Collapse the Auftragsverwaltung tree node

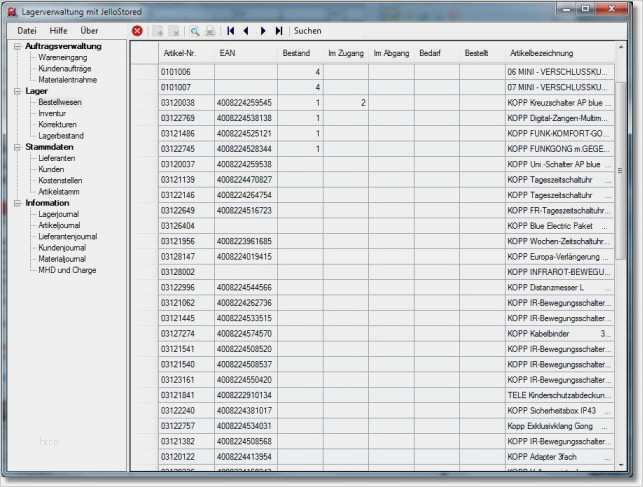(x=17, y=46)
